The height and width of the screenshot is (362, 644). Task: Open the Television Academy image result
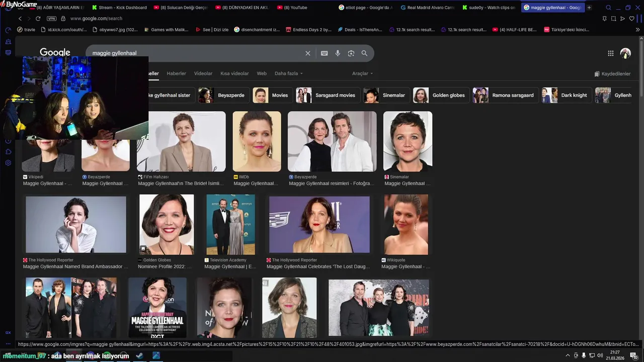click(230, 224)
